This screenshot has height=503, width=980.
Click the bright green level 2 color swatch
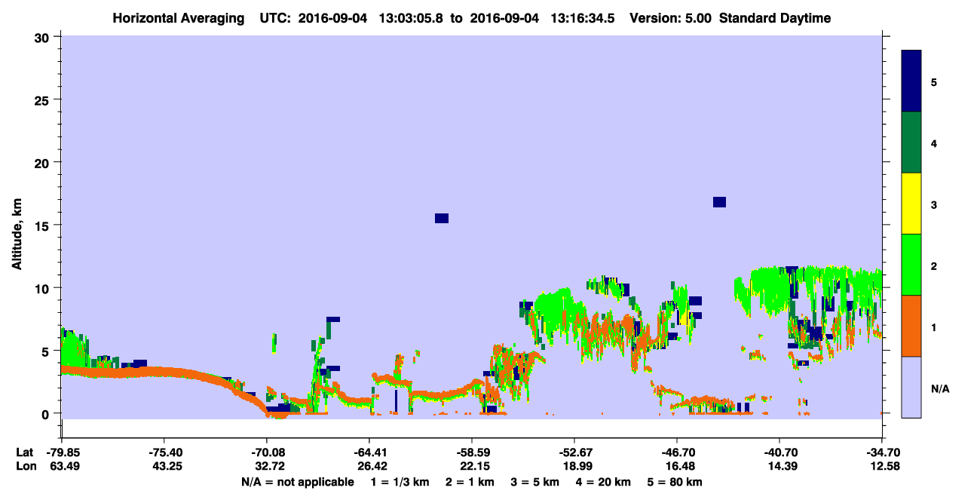tap(911, 265)
